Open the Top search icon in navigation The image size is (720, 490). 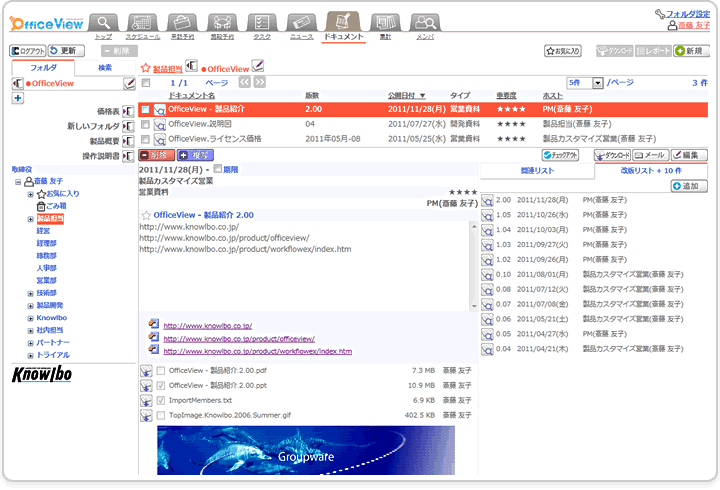coord(103,23)
